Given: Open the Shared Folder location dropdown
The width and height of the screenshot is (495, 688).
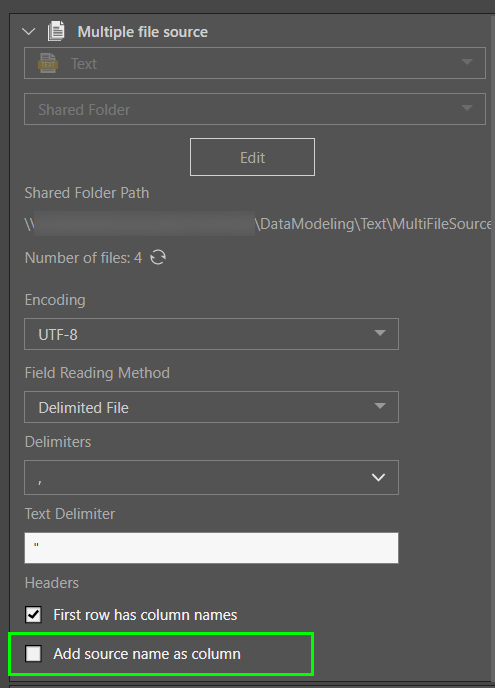Looking at the screenshot, I should 255,109.
